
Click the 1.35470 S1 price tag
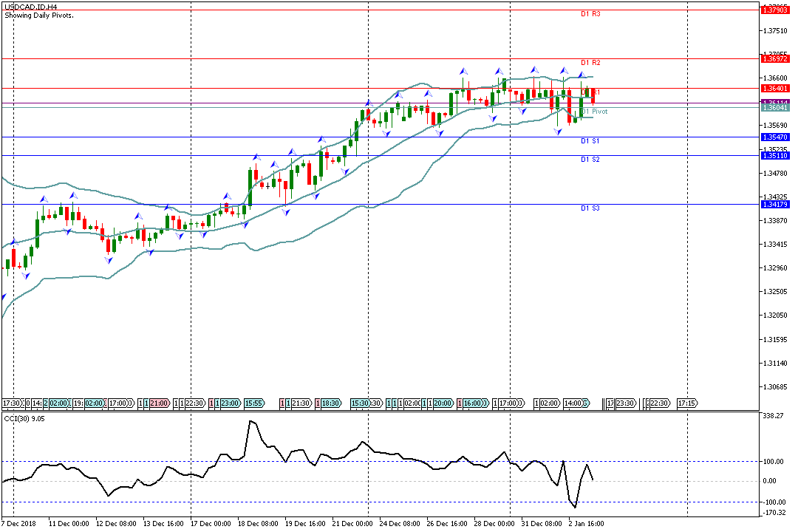(774, 137)
